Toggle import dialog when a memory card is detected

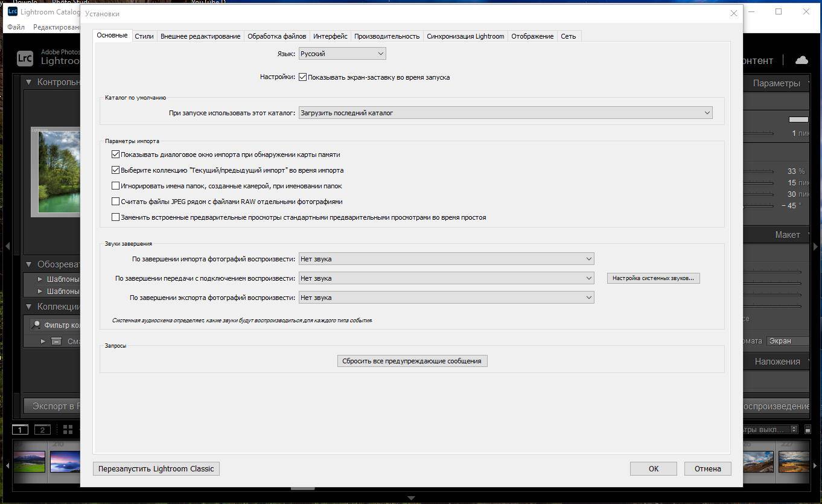click(x=116, y=155)
